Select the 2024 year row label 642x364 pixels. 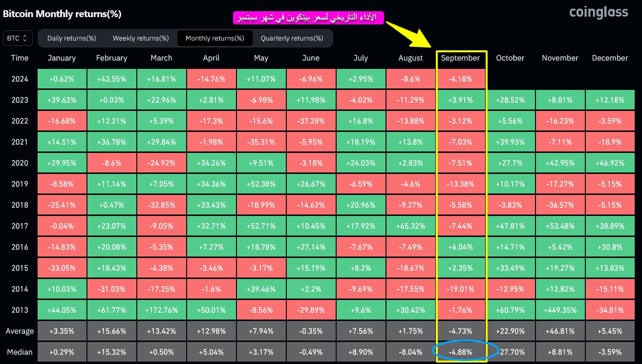tap(20, 79)
